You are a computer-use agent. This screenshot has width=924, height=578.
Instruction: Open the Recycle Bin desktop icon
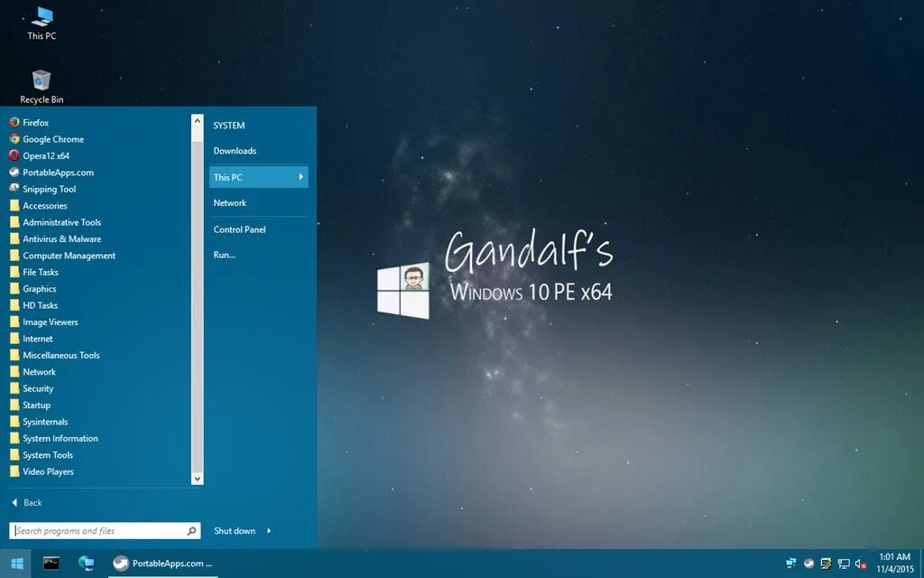coord(42,88)
